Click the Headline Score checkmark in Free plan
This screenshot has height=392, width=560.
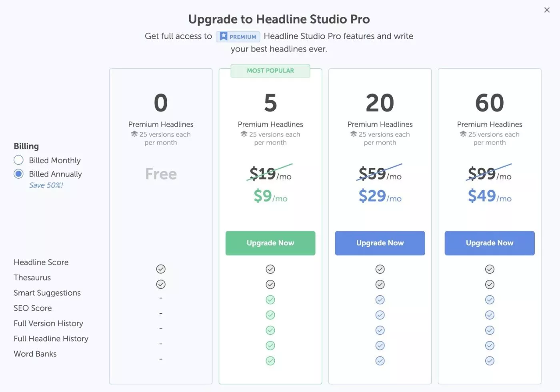coord(161,269)
